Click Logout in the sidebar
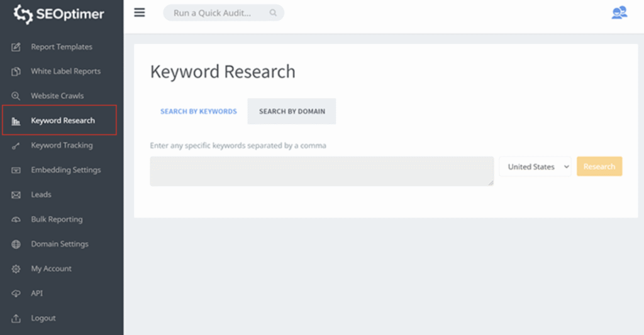 click(43, 318)
